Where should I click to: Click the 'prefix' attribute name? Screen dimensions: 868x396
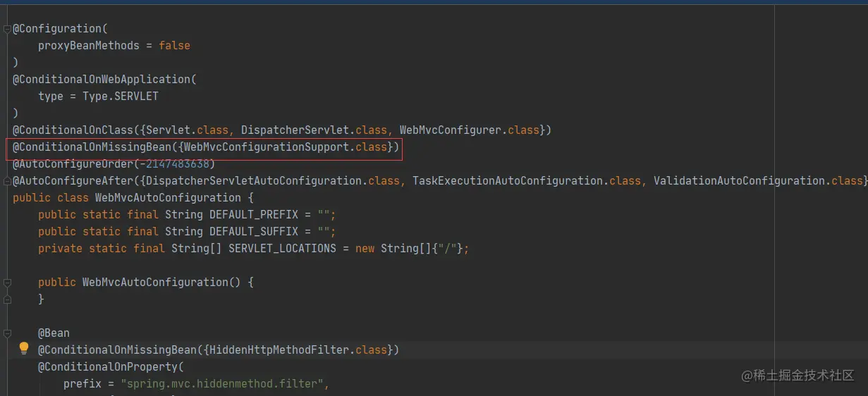[82, 384]
